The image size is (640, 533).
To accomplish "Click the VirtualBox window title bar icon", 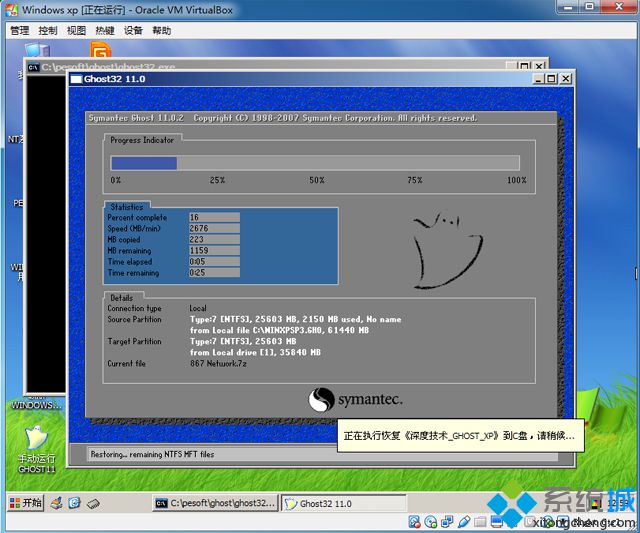I will pyautogui.click(x=10, y=9).
